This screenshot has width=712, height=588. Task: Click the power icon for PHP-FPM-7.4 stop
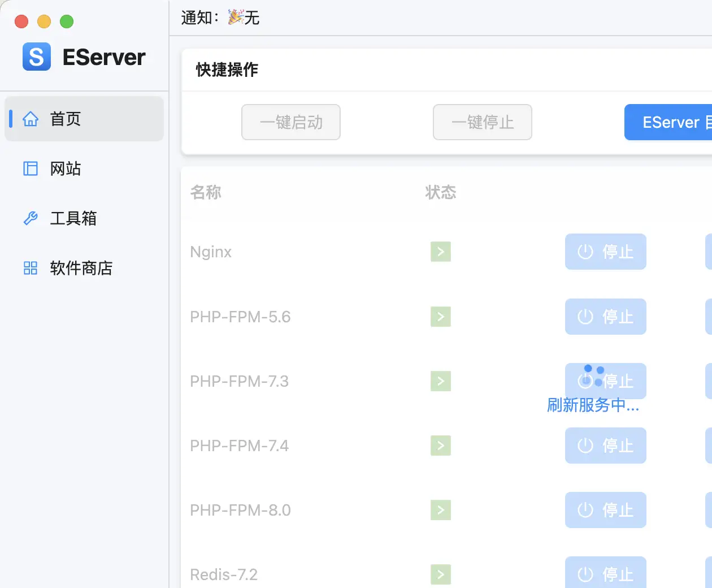(x=587, y=446)
